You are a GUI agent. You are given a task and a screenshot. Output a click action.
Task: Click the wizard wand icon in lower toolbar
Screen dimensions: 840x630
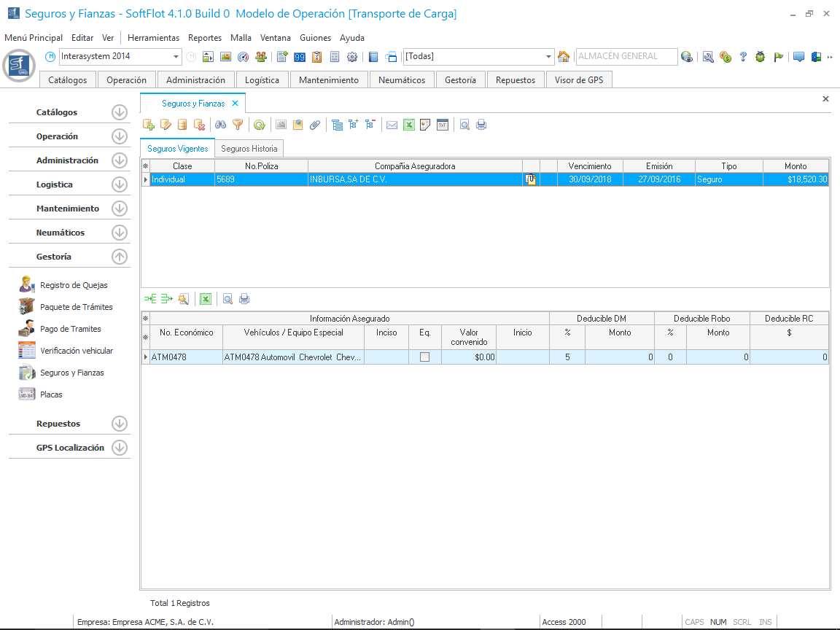click(x=184, y=298)
